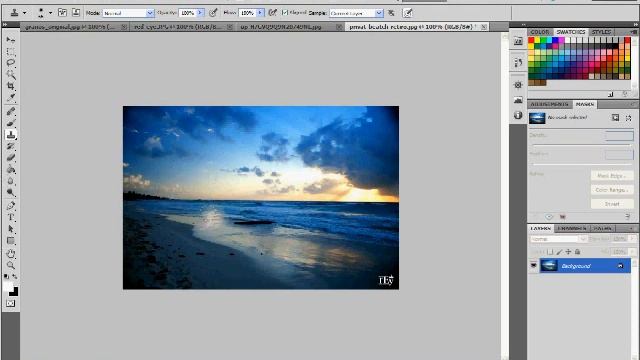Image resolution: width=640 pixels, height=360 pixels.
Task: Select the Move tool
Action: click(11, 40)
